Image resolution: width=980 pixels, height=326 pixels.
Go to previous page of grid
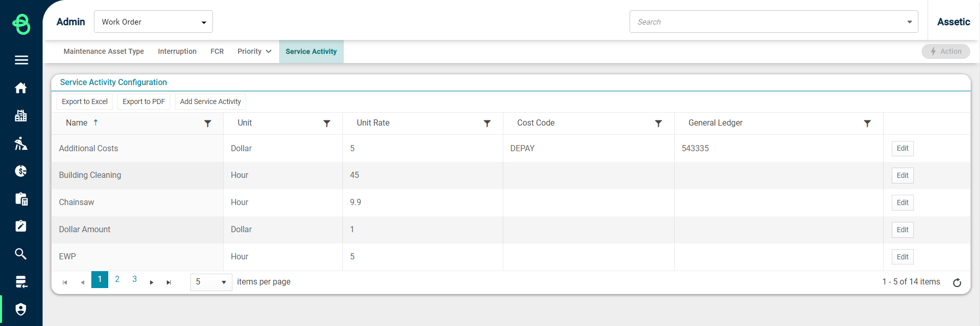[x=82, y=282]
